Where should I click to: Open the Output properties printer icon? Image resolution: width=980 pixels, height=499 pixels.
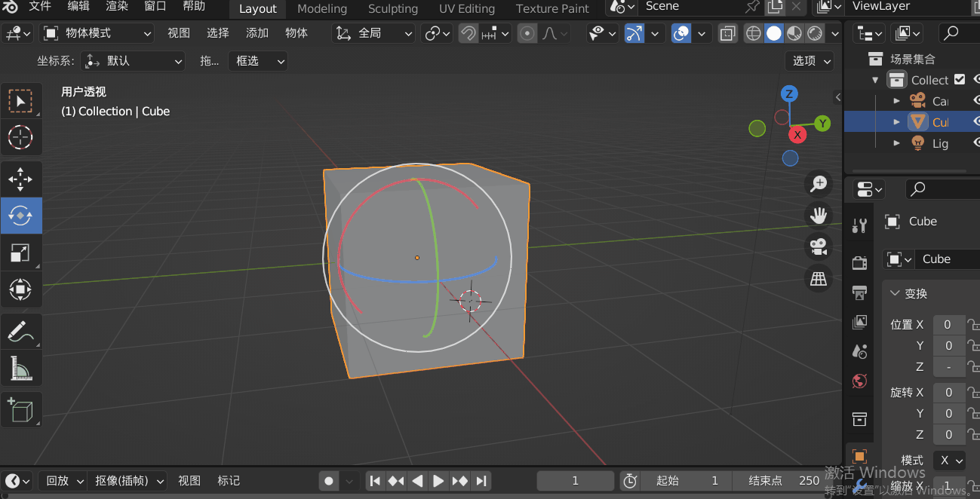(x=859, y=292)
